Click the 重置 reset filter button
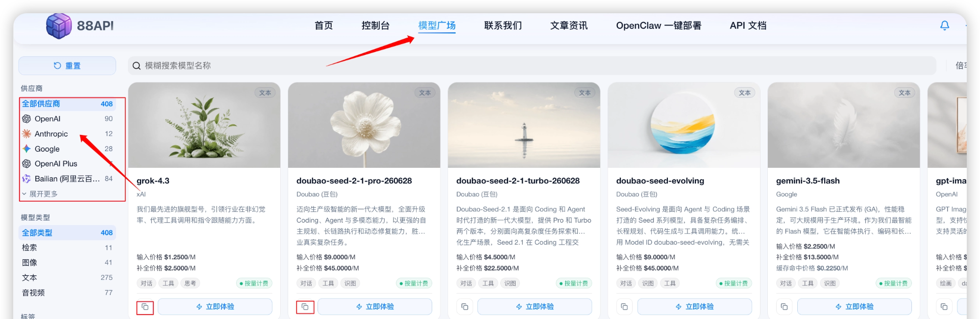Viewport: 980px width, 319px height. (67, 66)
